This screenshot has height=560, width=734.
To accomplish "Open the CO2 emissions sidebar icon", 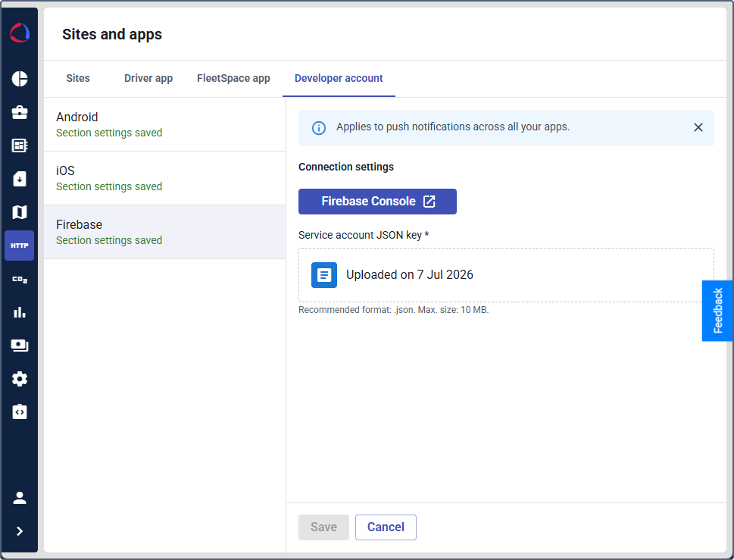I will [x=20, y=280].
